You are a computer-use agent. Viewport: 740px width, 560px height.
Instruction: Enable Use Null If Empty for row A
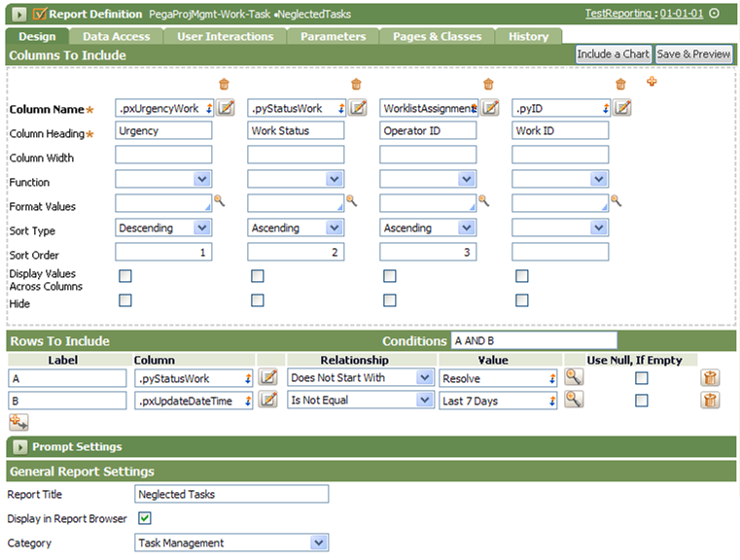642,377
